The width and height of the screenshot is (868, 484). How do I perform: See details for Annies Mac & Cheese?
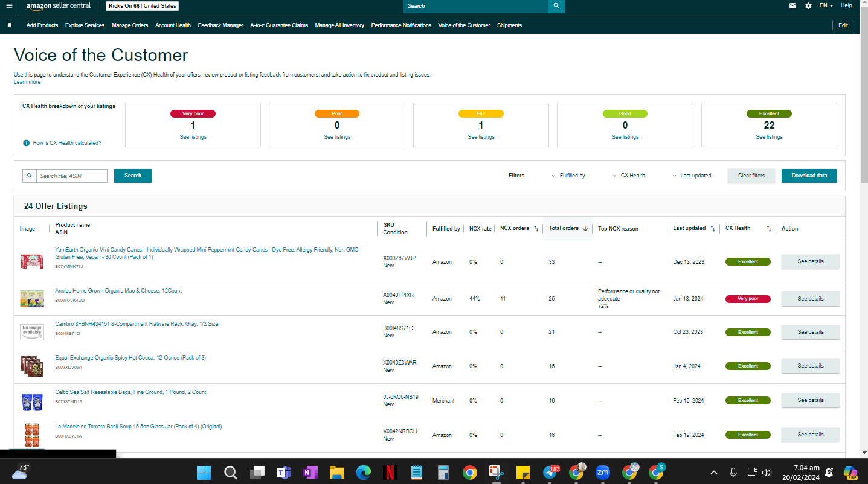[811, 299]
